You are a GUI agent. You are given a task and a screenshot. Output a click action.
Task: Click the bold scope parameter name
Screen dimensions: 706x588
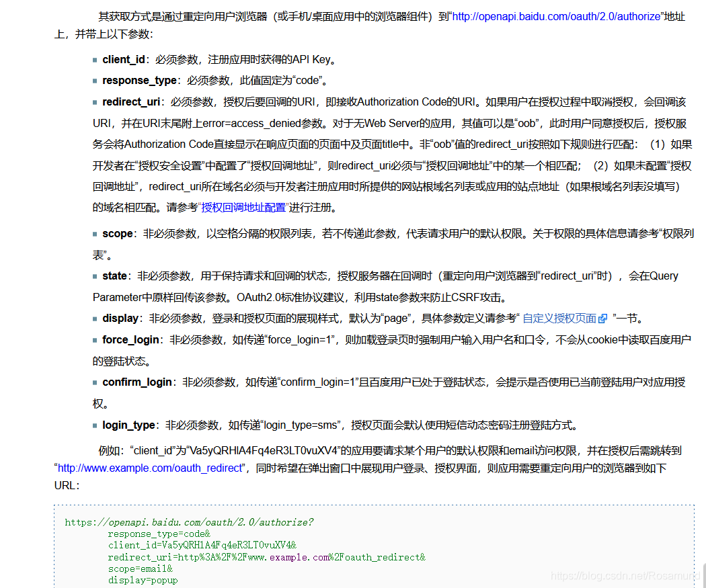point(118,233)
